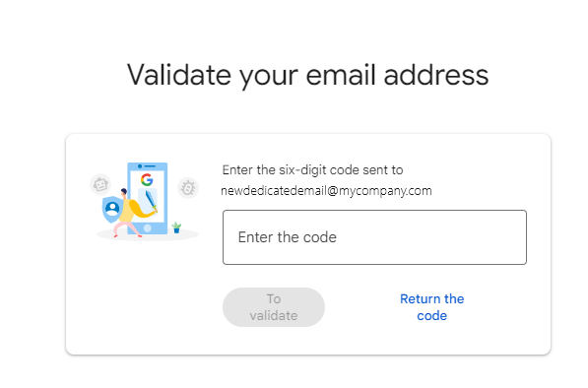The image size is (588, 388).
Task: Click the small green potted plant
Action: pos(176,227)
